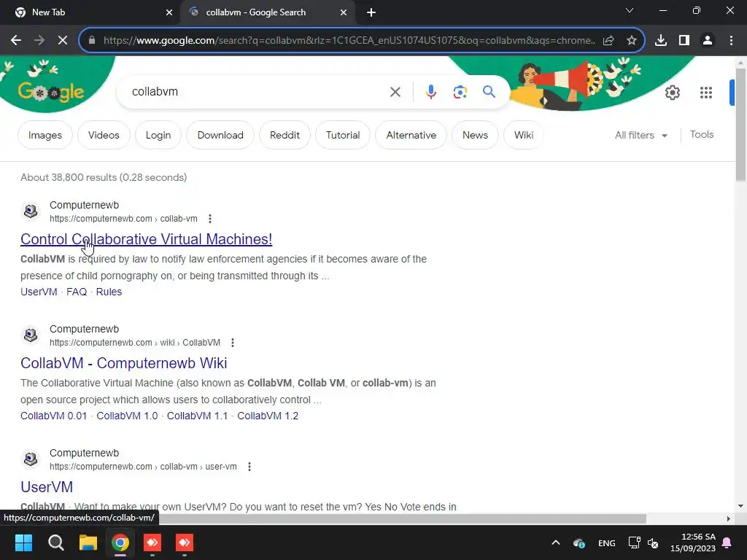The image size is (747, 560).
Task: Open the Rules sitelink
Action: pos(109,292)
